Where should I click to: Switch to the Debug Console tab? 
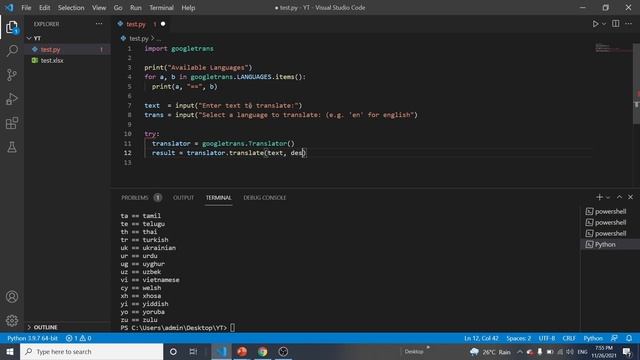tap(264, 198)
